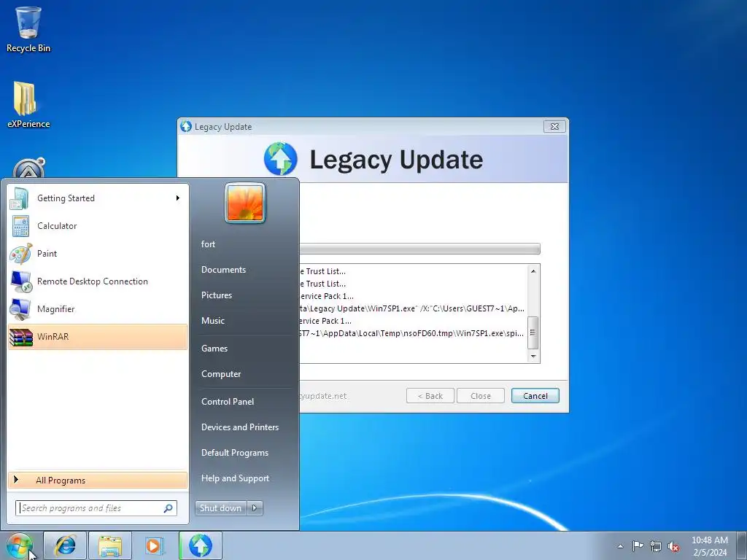Expand All Programs list
Screen dimensions: 747x560
98,480
